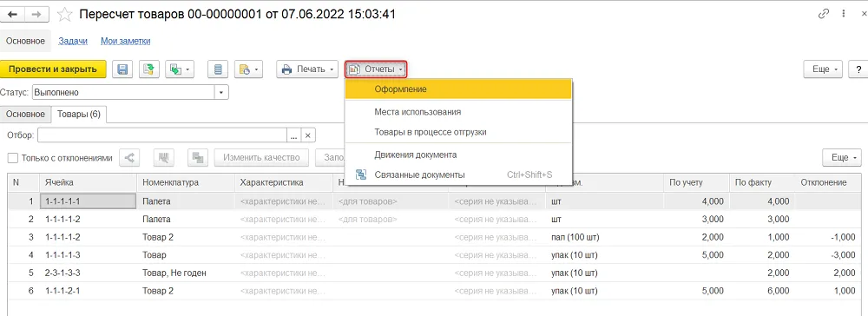
Task: Open the Отбор selection ellipsis button
Action: click(294, 135)
